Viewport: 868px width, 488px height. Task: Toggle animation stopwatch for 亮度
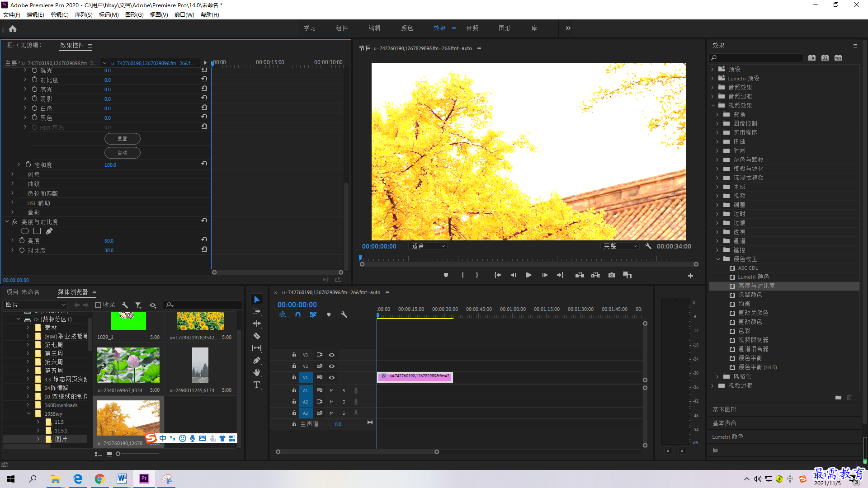click(22, 241)
